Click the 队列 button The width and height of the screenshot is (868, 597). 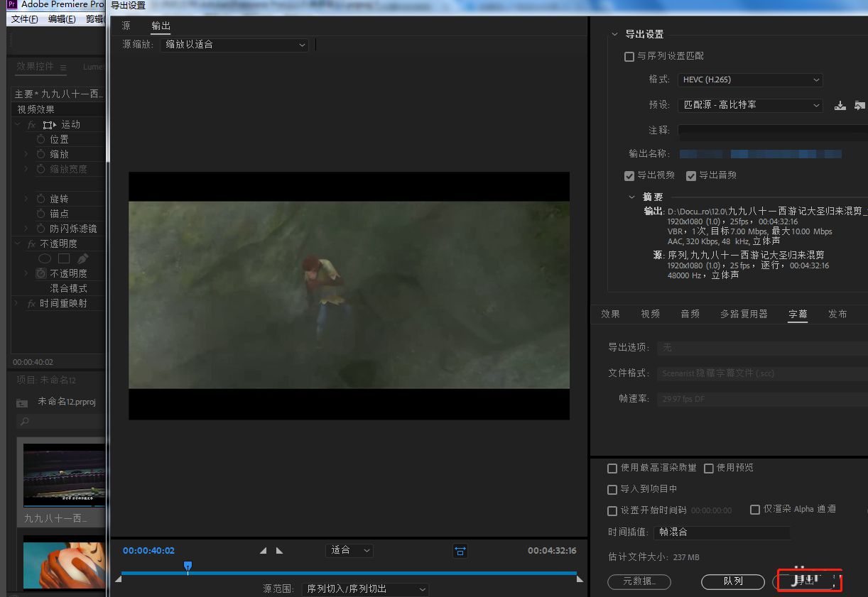(733, 581)
